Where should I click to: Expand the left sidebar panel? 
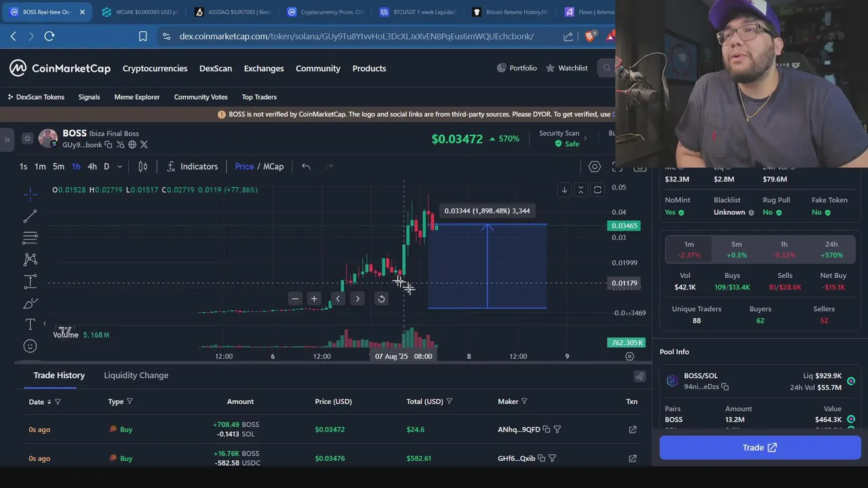pos(7,140)
